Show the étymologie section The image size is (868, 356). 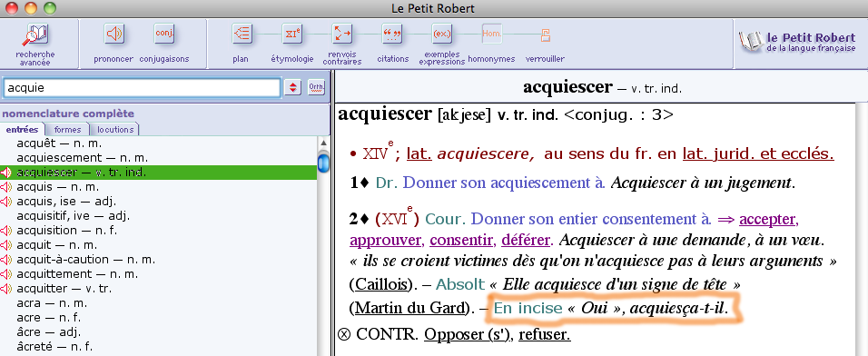(291, 34)
